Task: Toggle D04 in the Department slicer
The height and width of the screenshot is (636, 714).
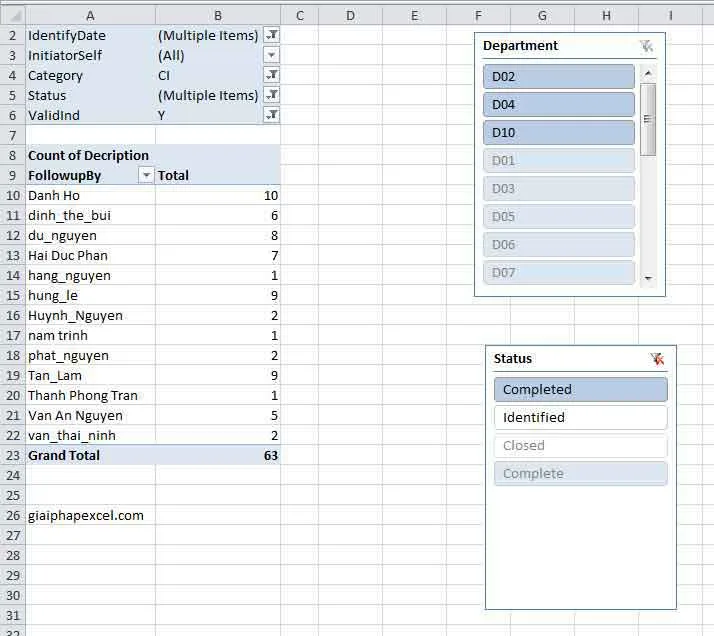Action: click(559, 105)
